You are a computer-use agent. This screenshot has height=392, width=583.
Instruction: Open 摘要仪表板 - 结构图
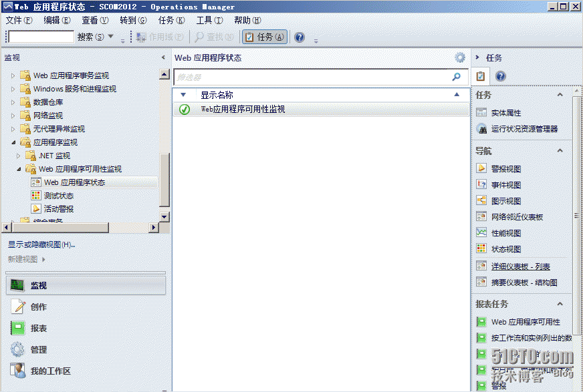(x=524, y=282)
